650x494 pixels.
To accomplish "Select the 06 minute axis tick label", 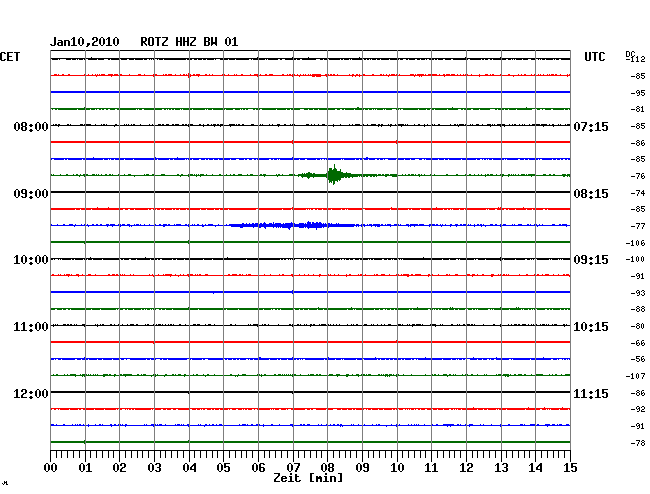I will pos(258,468).
